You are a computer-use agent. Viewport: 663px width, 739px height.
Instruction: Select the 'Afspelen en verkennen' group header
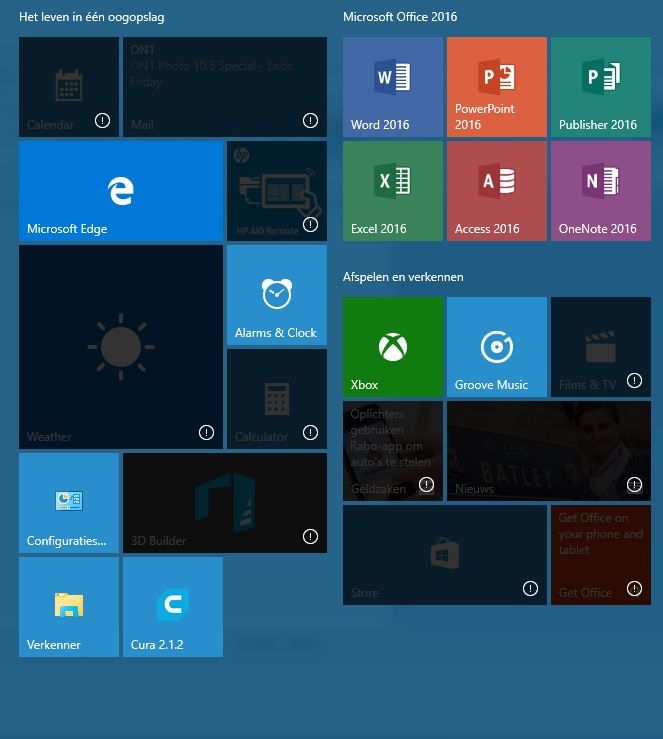pyautogui.click(x=403, y=277)
